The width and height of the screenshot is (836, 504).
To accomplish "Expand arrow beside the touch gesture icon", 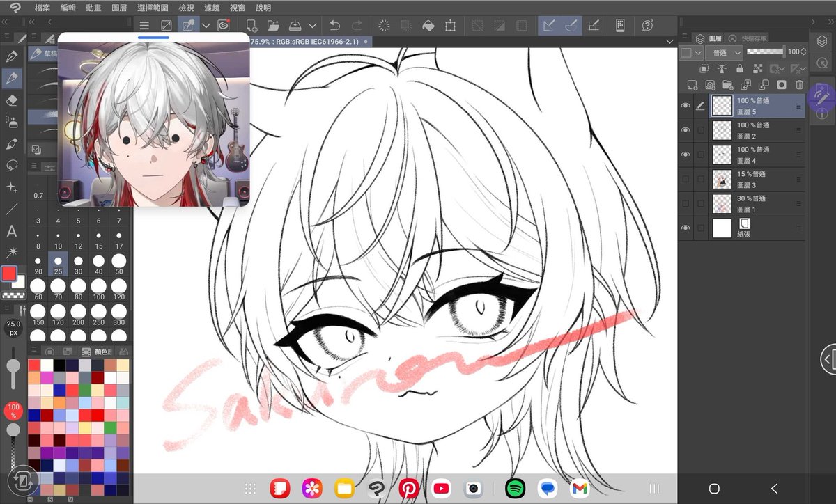I will pyautogui.click(x=206, y=26).
